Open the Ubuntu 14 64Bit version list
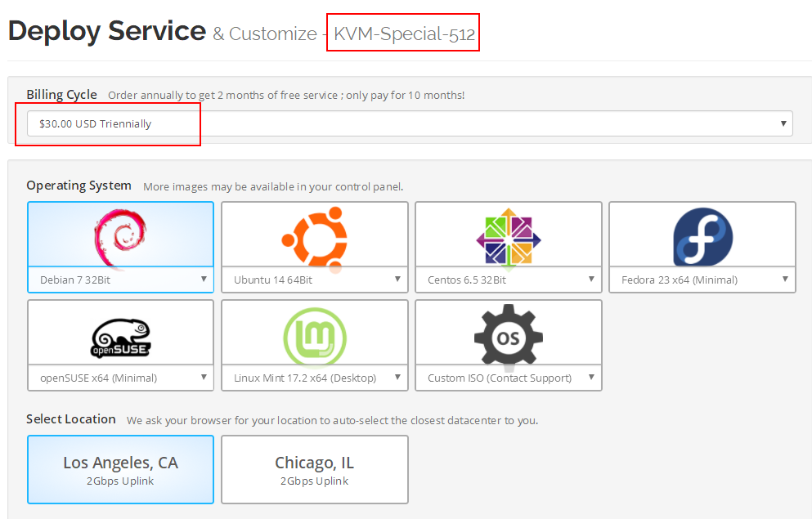Viewport: 812px width, 519px height. 314,280
